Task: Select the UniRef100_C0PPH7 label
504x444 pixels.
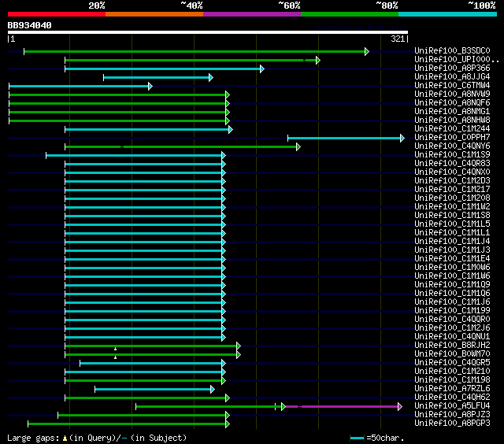Action: (452, 138)
